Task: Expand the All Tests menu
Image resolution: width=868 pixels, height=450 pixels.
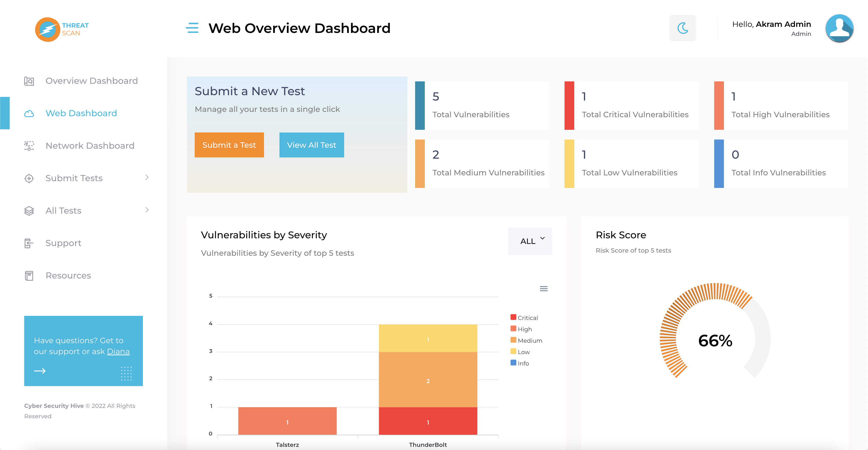Action: coord(147,210)
